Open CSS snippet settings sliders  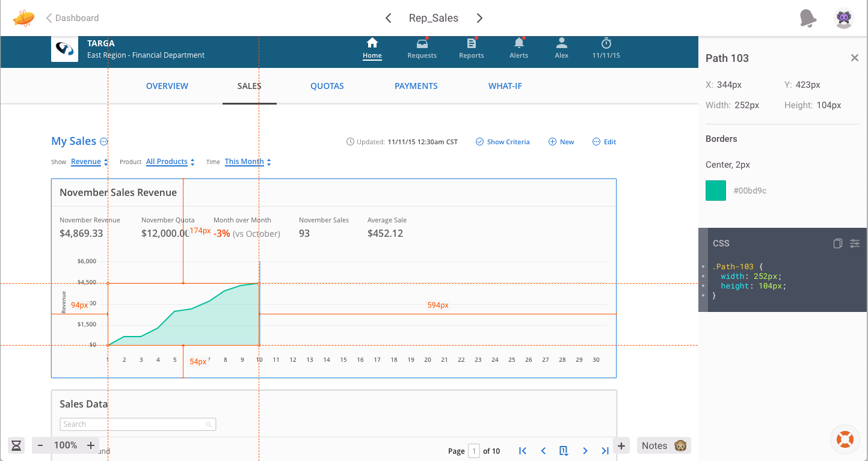pos(855,243)
